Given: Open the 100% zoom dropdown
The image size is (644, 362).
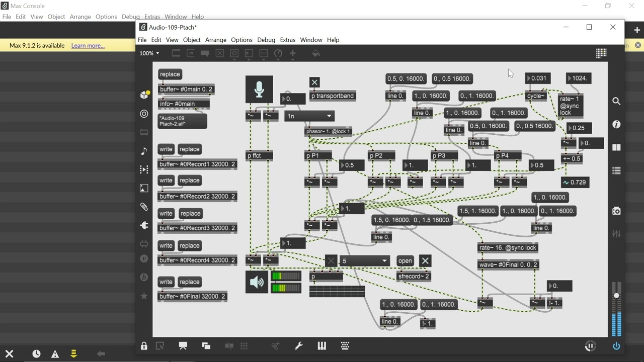Looking at the screenshot, I should [149, 53].
